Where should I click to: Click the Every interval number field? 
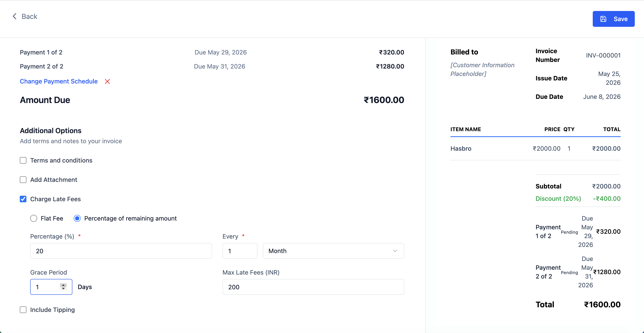[240, 251]
